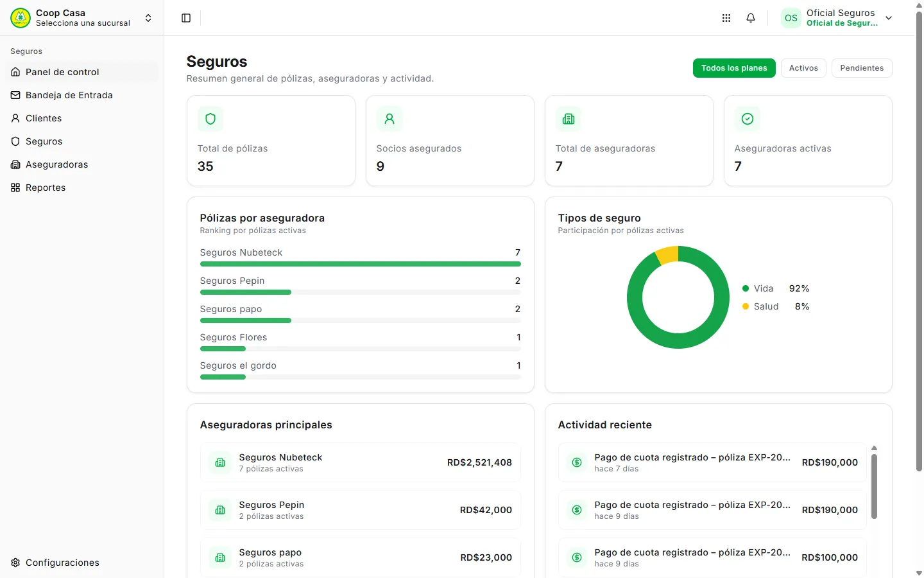Open Configuraciones

(81, 563)
